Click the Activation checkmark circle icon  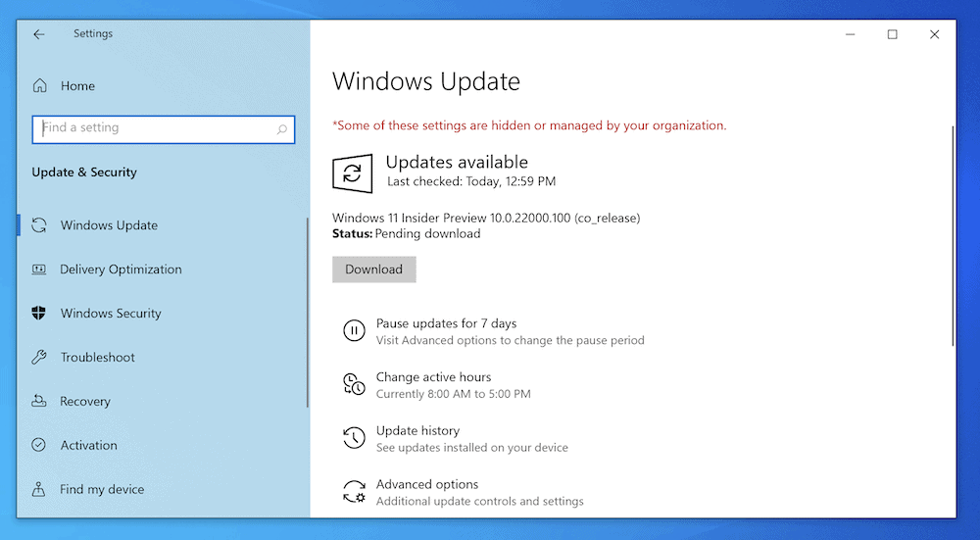[39, 445]
